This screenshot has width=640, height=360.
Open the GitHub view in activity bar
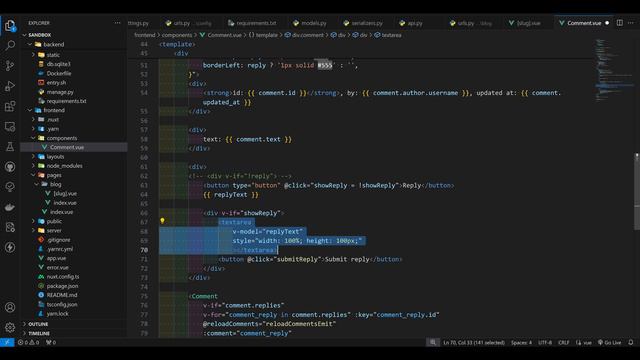point(10,167)
